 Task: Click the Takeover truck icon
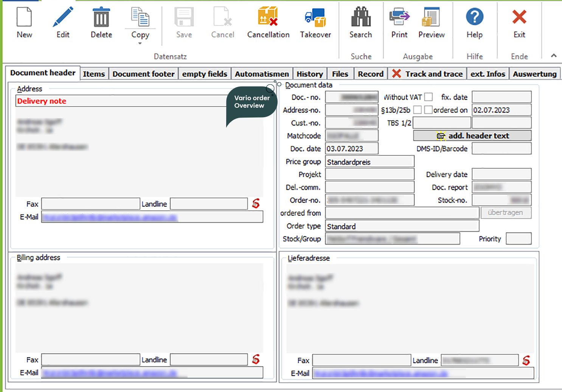click(x=315, y=17)
